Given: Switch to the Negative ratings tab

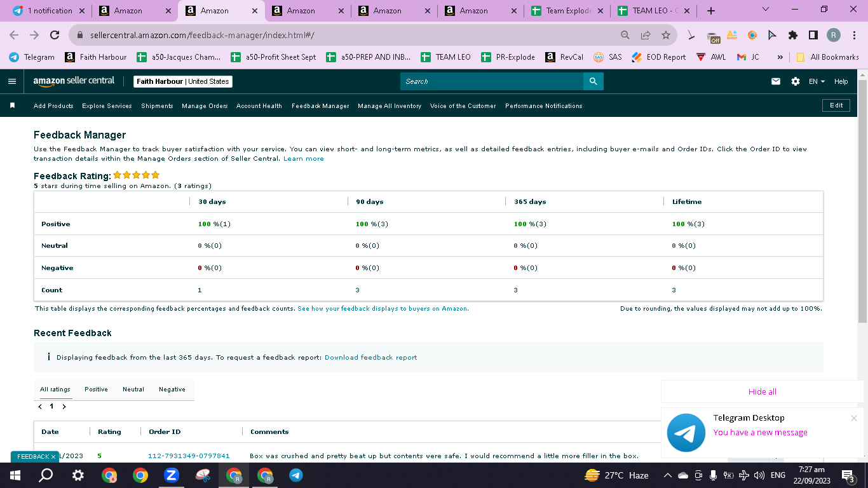Looking at the screenshot, I should (172, 390).
